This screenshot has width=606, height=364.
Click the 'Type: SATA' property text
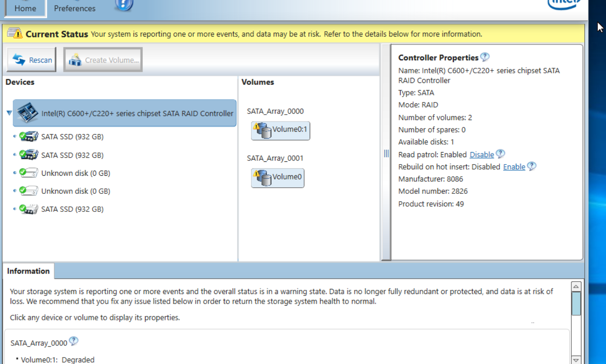pyautogui.click(x=416, y=93)
